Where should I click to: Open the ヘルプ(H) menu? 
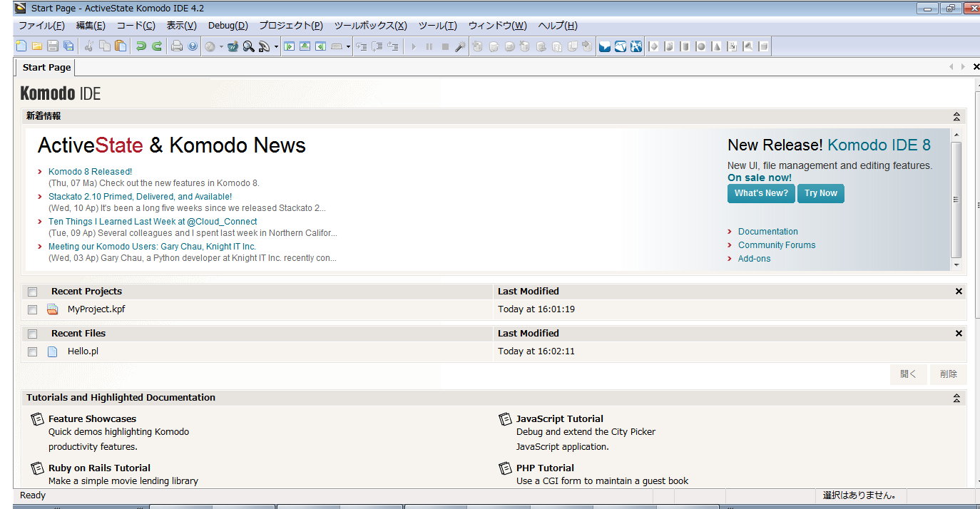coord(557,26)
